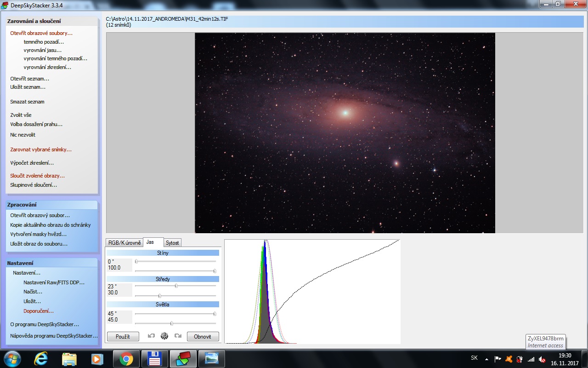Click Sloučit zvolené obrazy link
The height and width of the screenshot is (368, 588).
coord(38,176)
